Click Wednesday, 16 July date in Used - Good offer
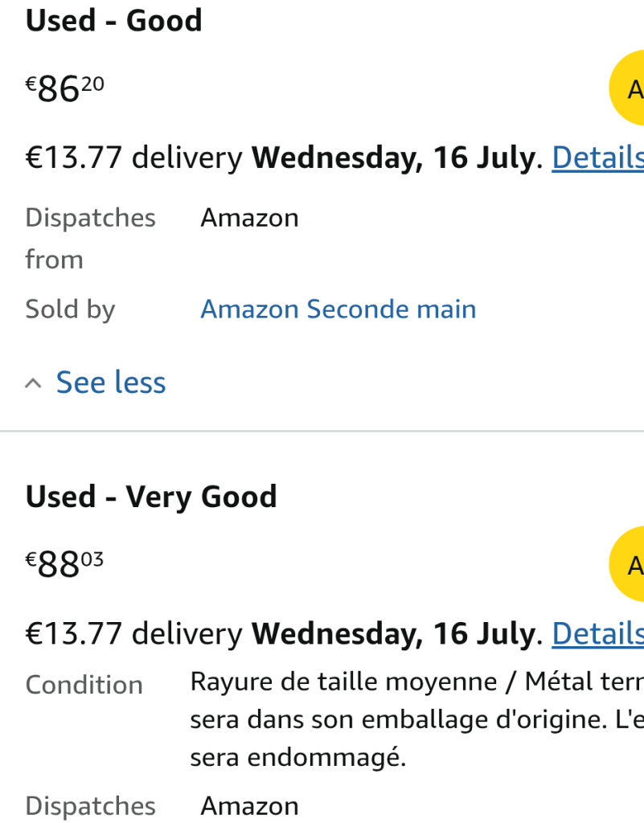This screenshot has width=644, height=823. click(x=394, y=158)
